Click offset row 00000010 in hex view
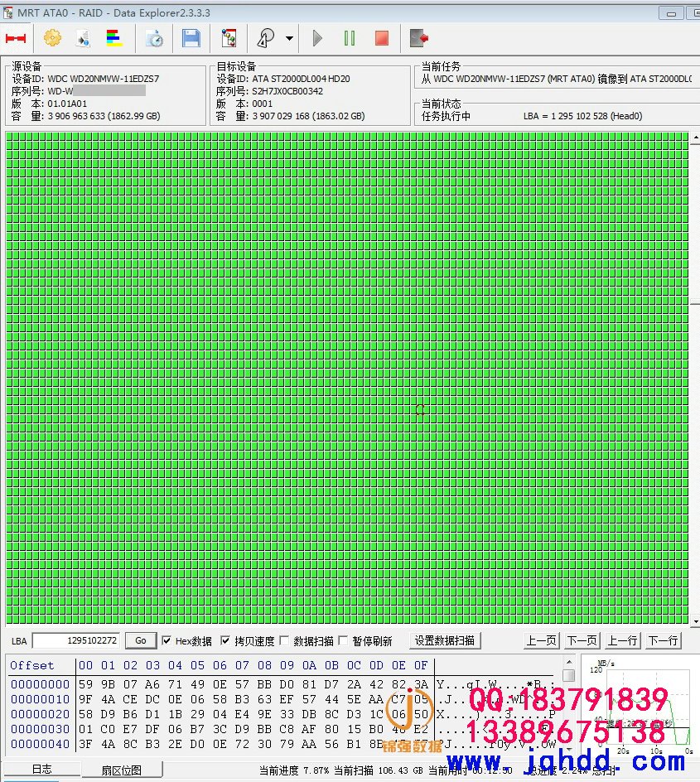Screen dimensions: 700x782 [282, 699]
